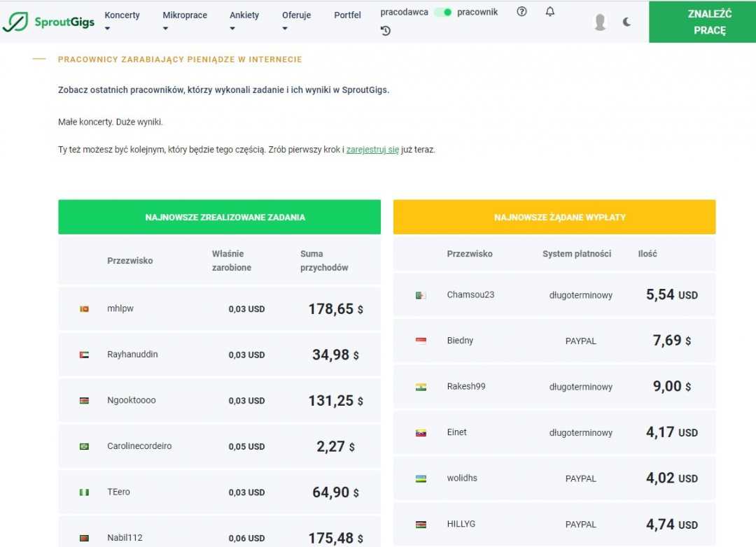Go to the Portfel menu item
This screenshot has width=756, height=547.
point(348,15)
